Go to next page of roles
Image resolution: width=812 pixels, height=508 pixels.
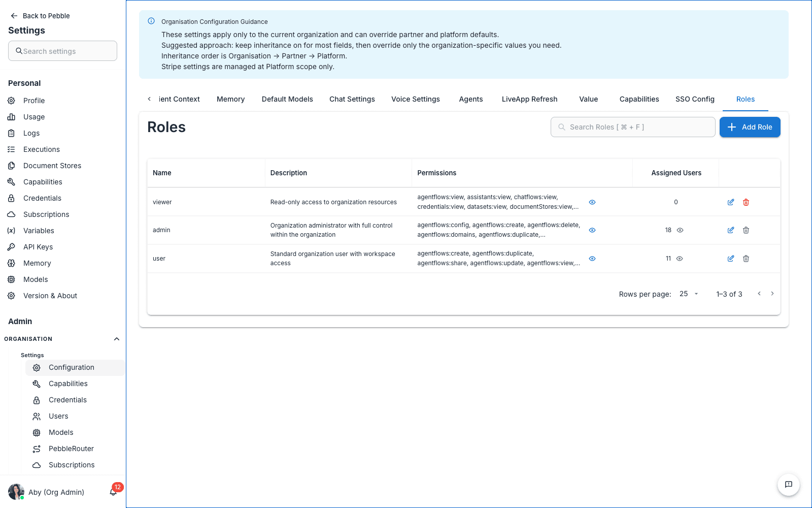pyautogui.click(x=772, y=294)
